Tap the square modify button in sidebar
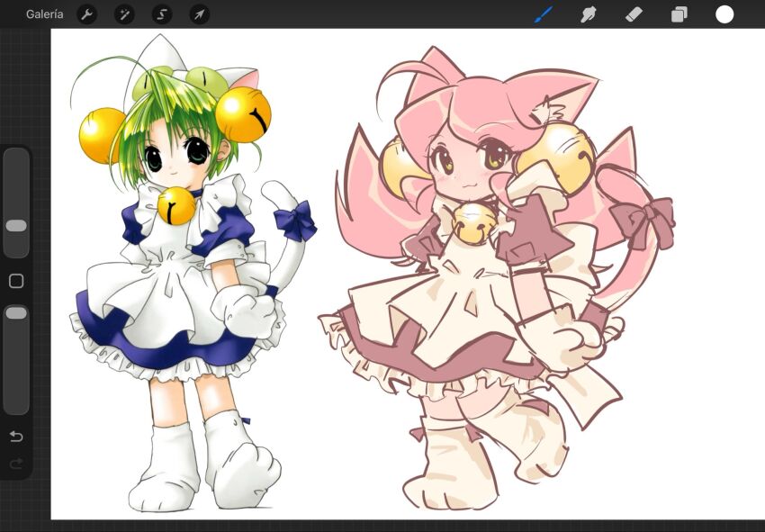Image resolution: width=765 pixels, height=532 pixels. click(x=16, y=281)
